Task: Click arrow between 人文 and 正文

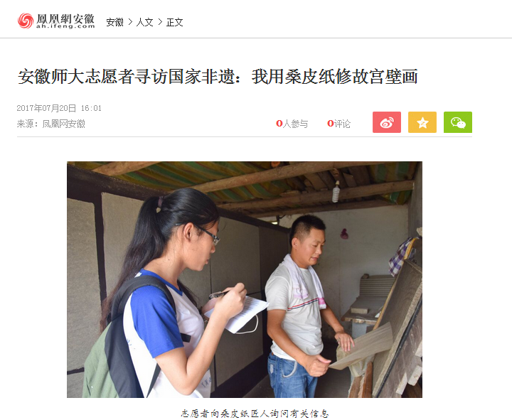Action: coord(160,22)
